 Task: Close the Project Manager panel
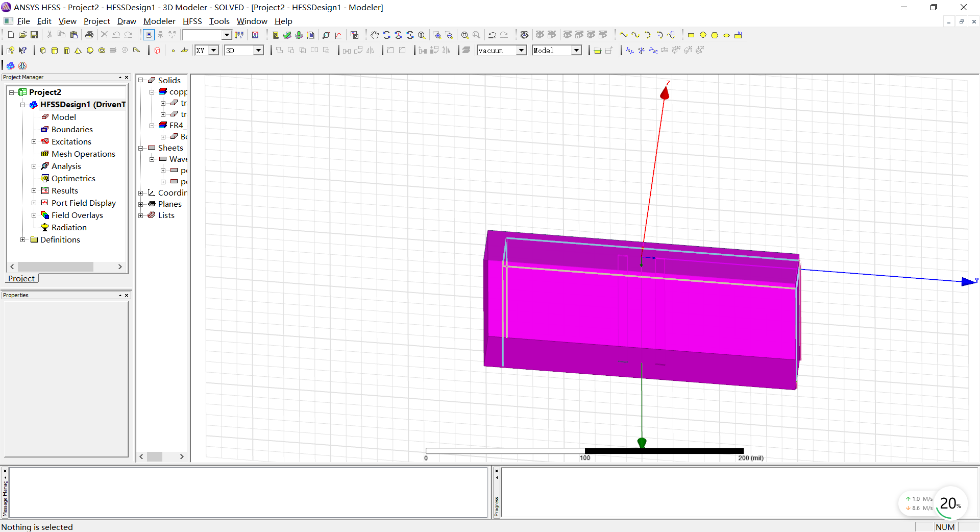(127, 77)
